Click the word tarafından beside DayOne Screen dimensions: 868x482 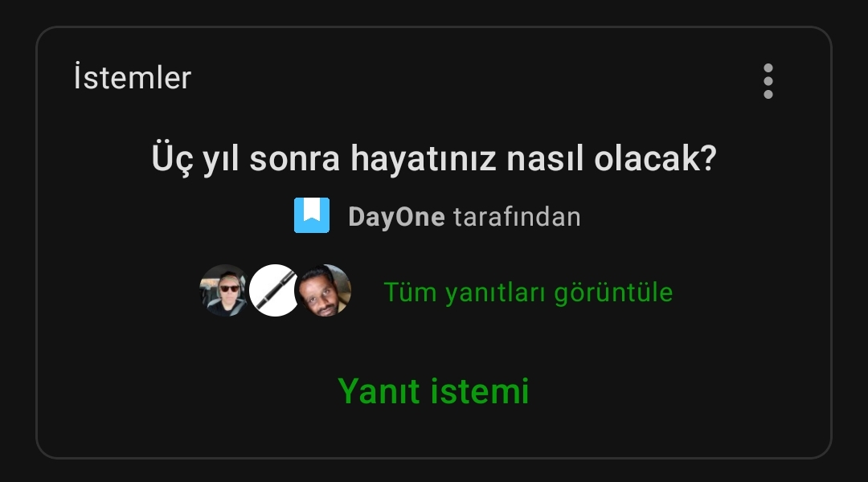pos(517,217)
